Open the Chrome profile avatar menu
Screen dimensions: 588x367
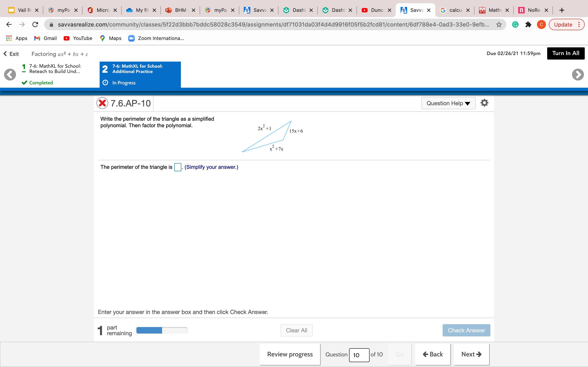(x=541, y=24)
